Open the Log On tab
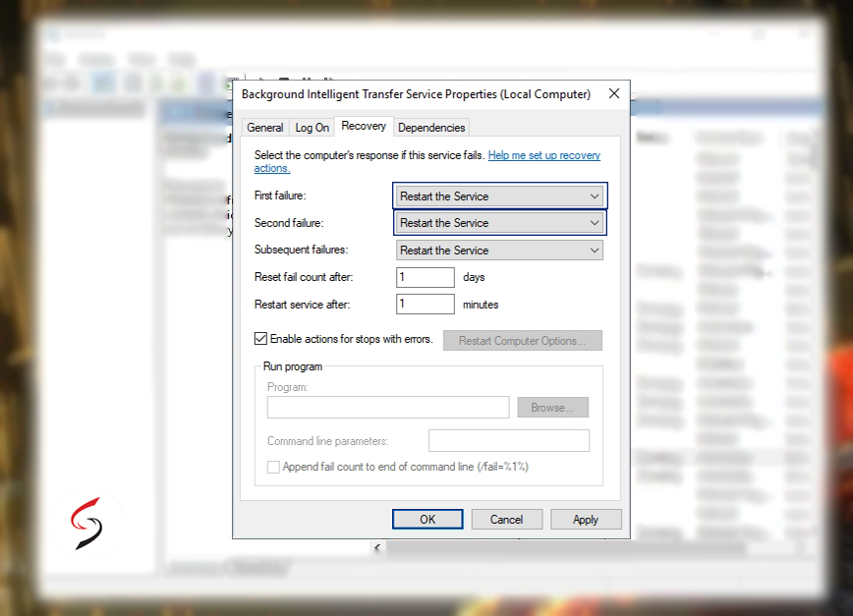Screen dimensions: 853x616 coord(312,127)
